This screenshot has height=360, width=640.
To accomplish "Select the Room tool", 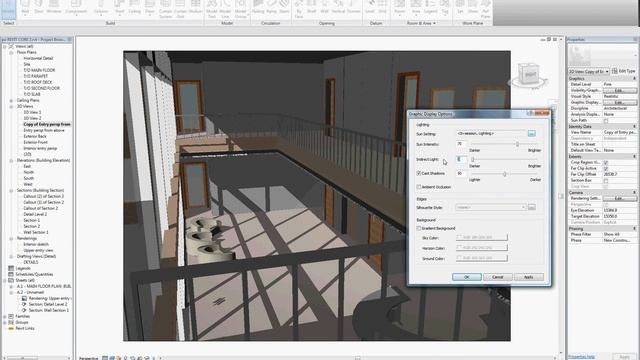I will pos(400,8).
